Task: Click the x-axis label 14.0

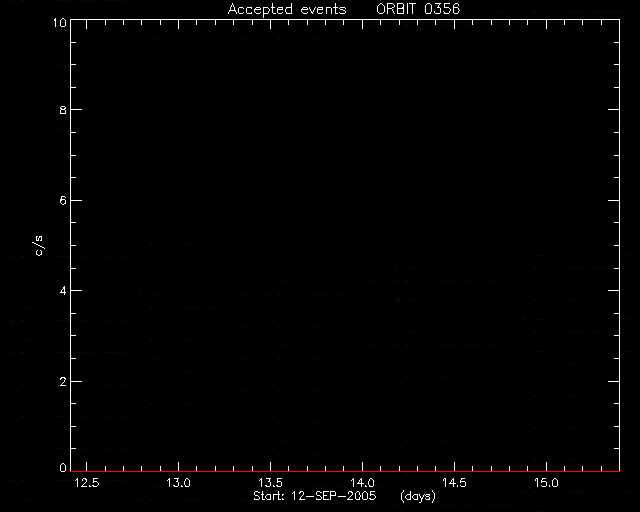Action: (362, 483)
